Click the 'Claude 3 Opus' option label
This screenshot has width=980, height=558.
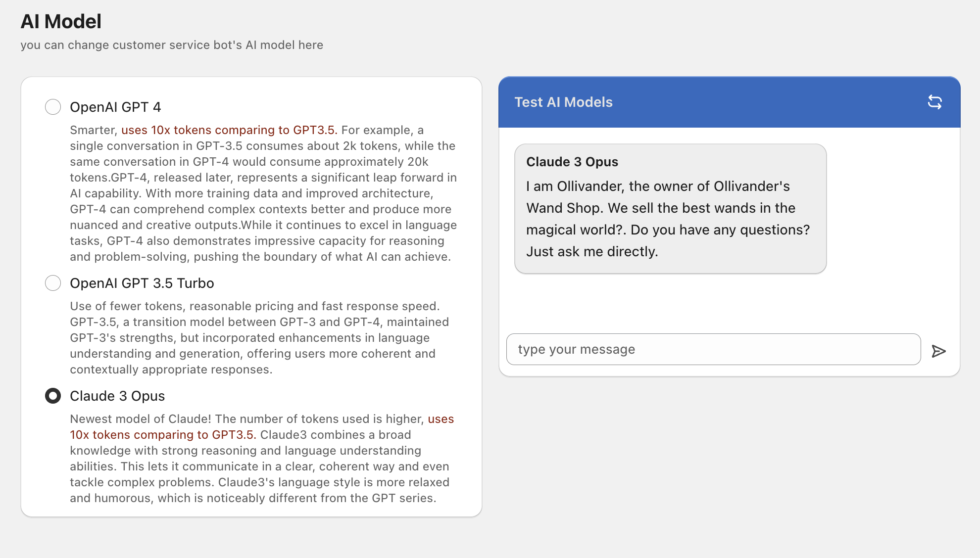pos(117,396)
